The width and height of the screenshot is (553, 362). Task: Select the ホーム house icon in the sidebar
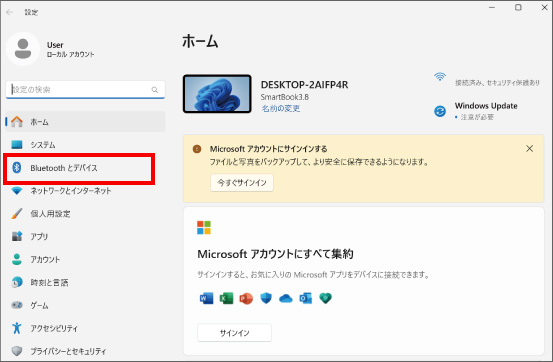17,122
